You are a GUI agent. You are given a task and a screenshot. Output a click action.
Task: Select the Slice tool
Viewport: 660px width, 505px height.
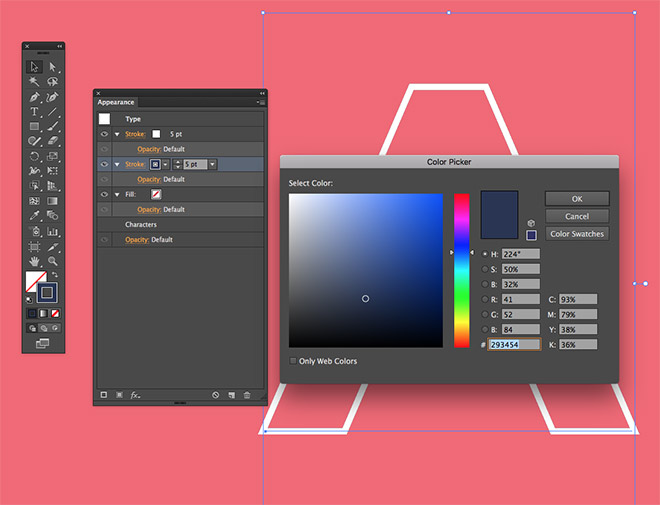click(x=52, y=247)
